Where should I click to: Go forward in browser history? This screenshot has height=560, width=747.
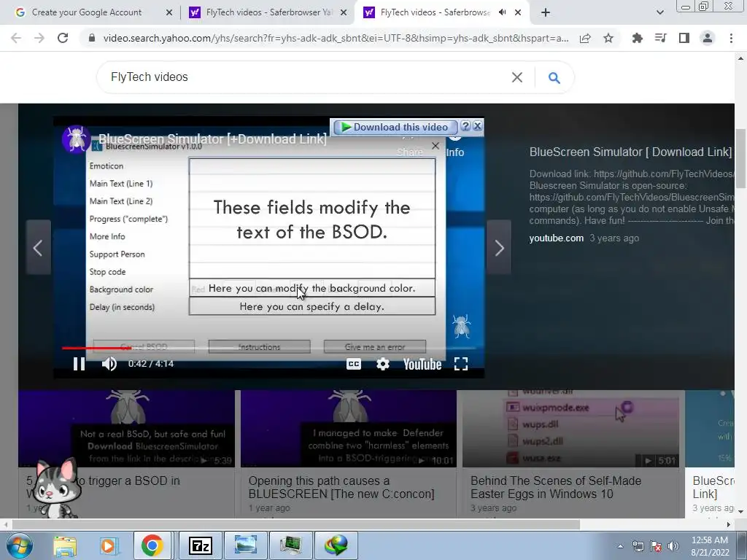click(x=39, y=38)
